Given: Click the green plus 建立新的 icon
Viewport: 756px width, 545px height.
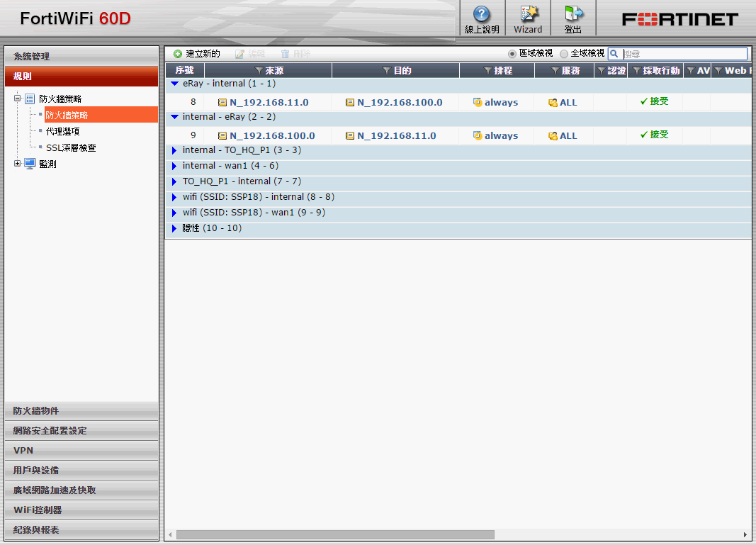Looking at the screenshot, I should (x=178, y=54).
